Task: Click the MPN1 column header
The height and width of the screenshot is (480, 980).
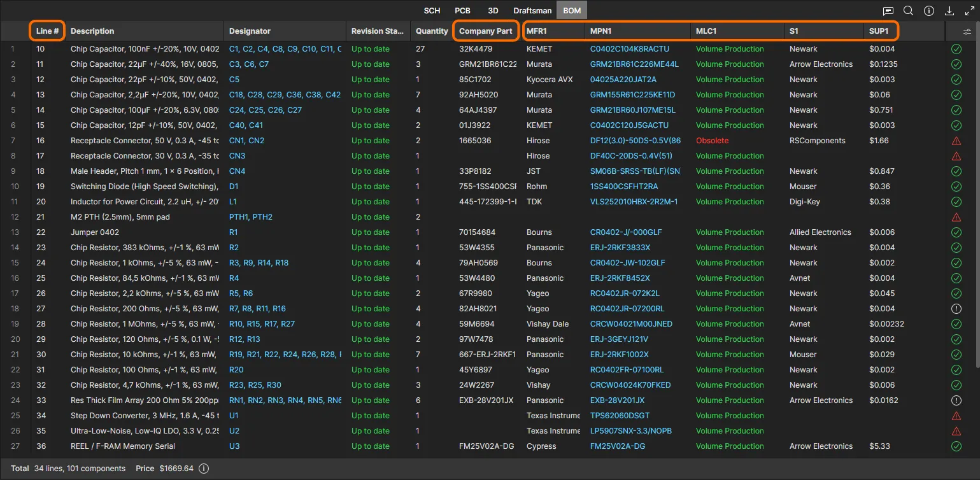Action: pos(600,31)
